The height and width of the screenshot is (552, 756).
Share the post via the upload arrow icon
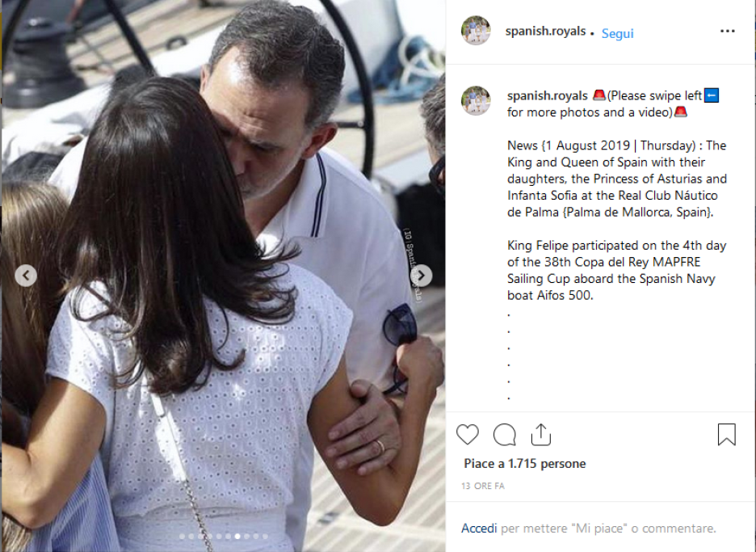(x=540, y=434)
